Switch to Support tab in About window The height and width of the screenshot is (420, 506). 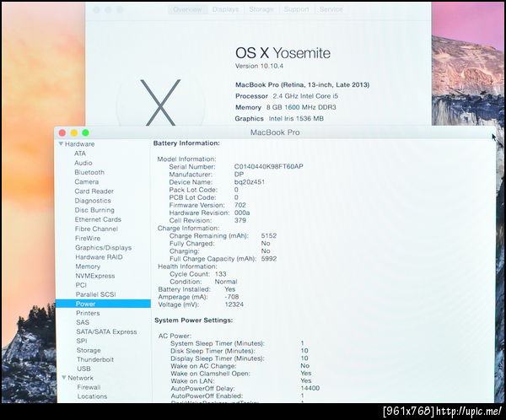[296, 9]
